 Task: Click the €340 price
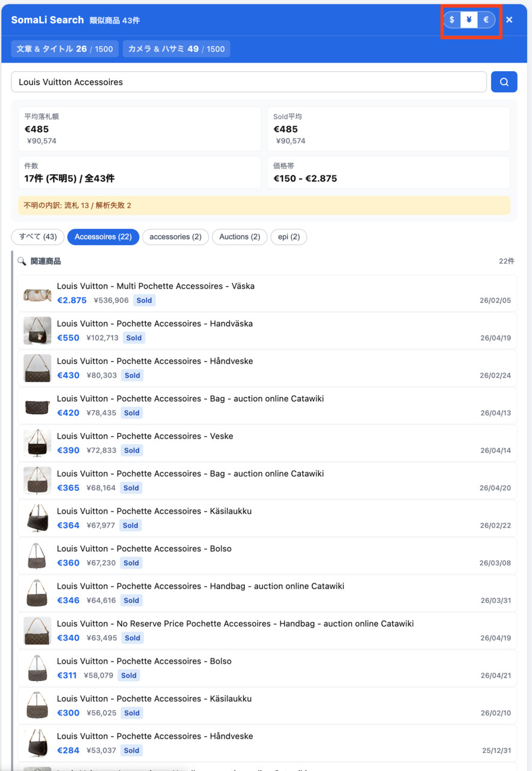68,638
